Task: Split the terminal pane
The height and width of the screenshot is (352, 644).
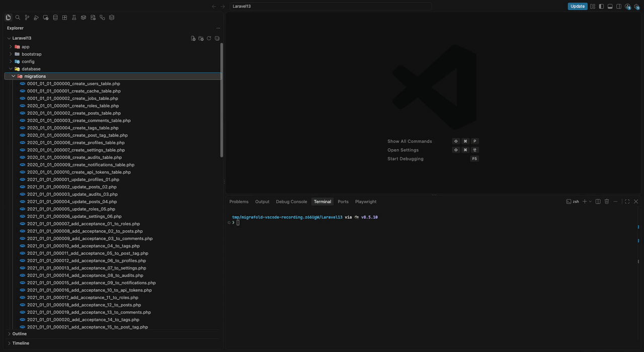Action: [x=598, y=202]
